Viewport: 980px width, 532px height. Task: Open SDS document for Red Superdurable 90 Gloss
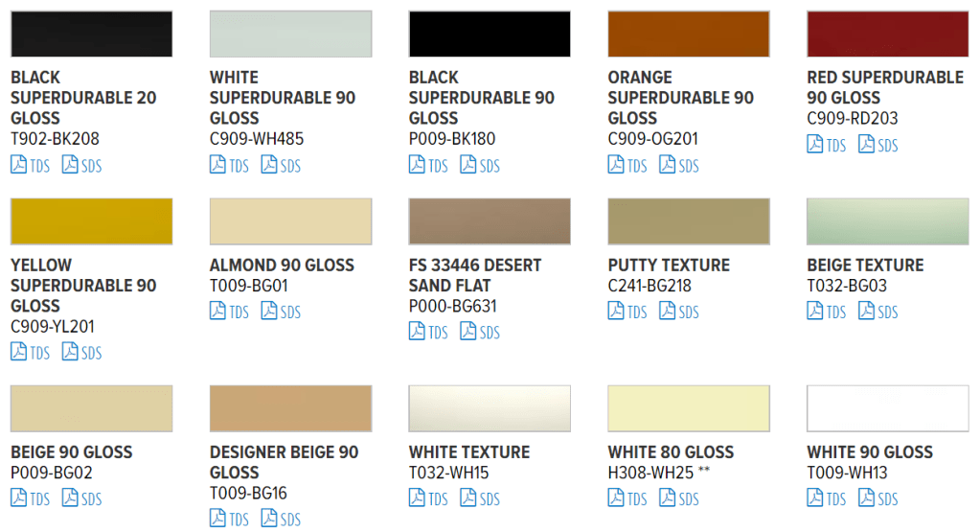click(877, 146)
